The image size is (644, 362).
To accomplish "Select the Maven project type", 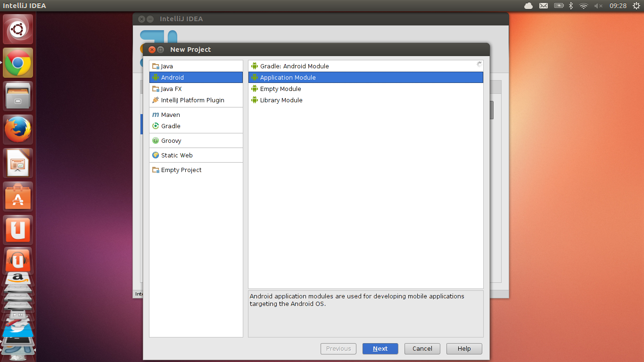I will (196, 115).
